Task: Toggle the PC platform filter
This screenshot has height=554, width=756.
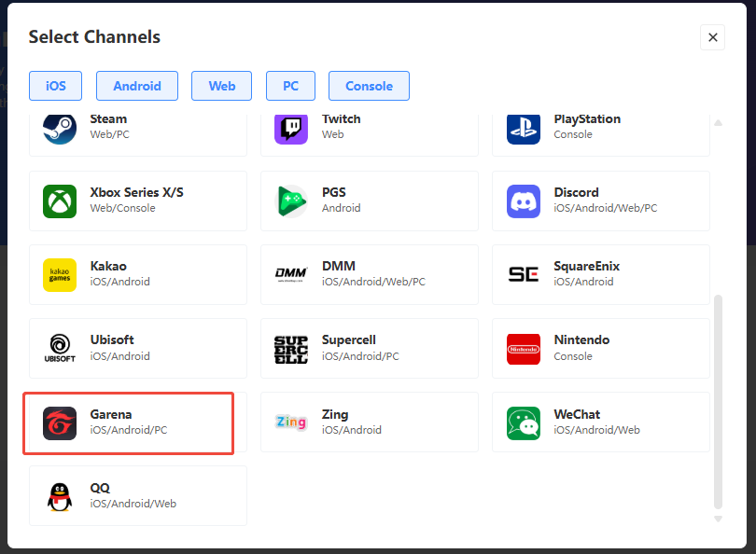Action: click(290, 86)
